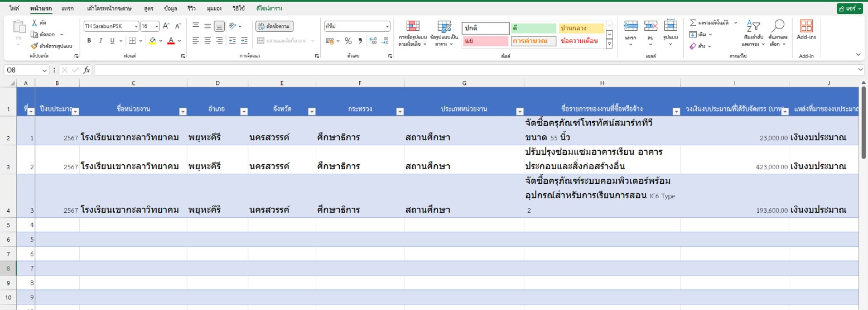Apply the ปานกลาง (Neutral) cell style
This screenshot has height=310, width=868.
tap(582, 28)
